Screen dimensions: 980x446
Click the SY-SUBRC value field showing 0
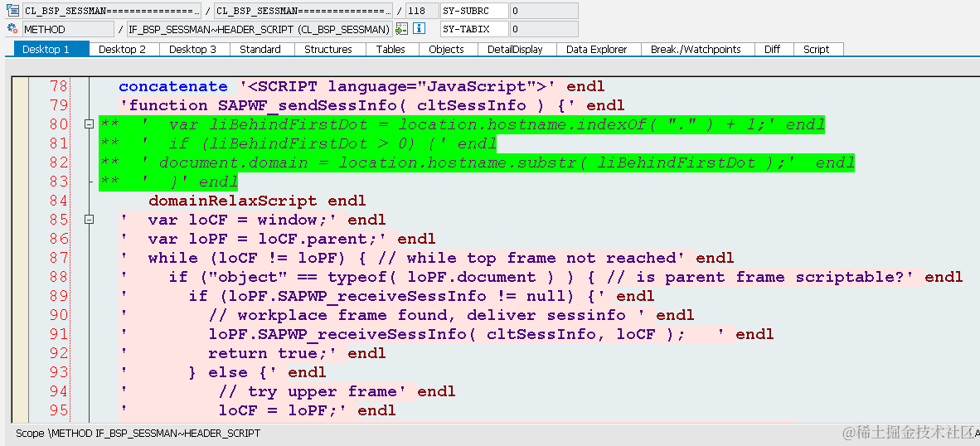(544, 11)
